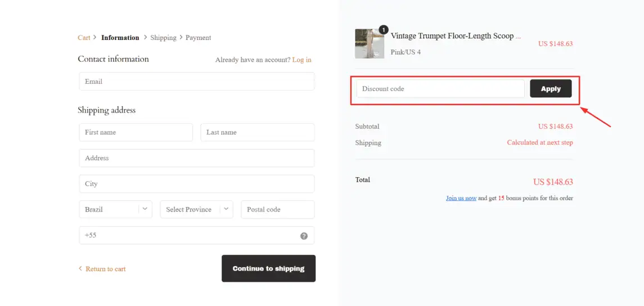Focus the First name field
This screenshot has width=644, height=306.
(136, 132)
